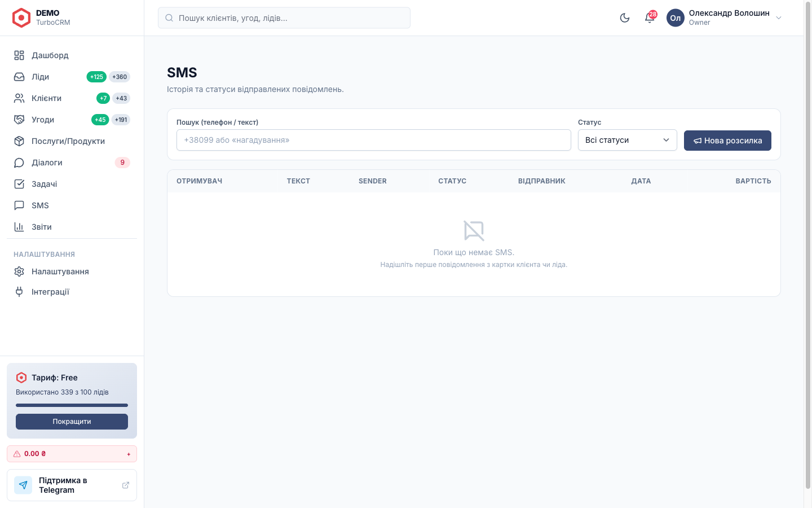Click the empty-state crossed message icon

point(474,230)
